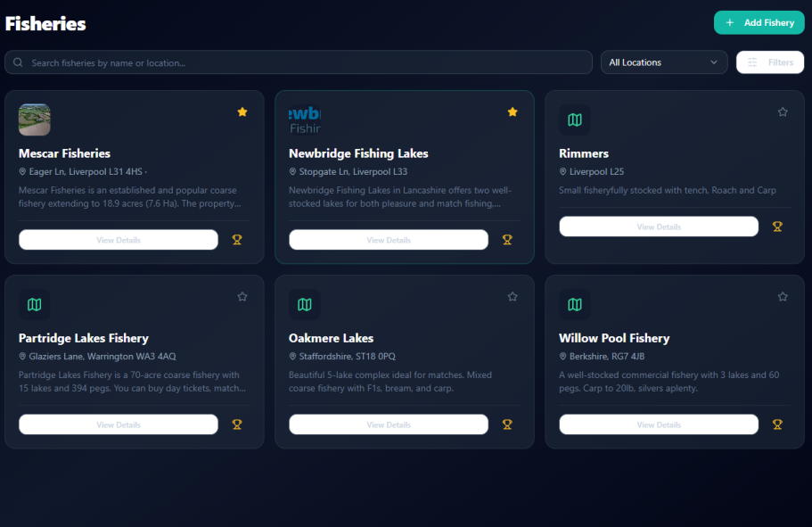Favorite Rimmers with the star outline
Viewport: 812px width, 527px height.
(x=783, y=112)
